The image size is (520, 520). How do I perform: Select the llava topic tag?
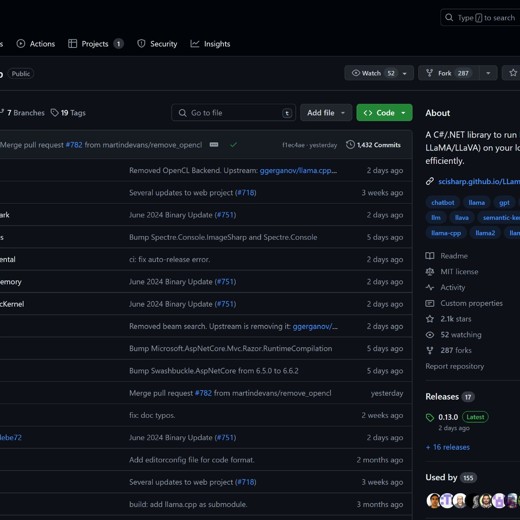coord(462,218)
